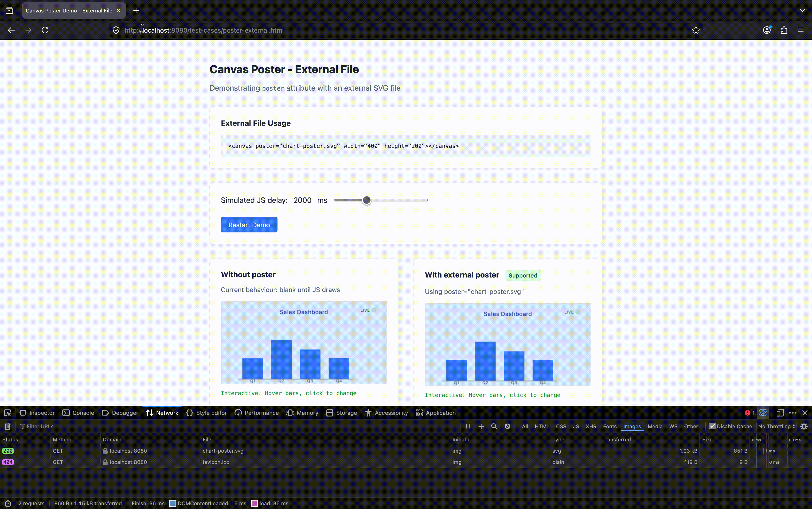812x509 pixels.
Task: Enable the XHR request filter
Action: tap(591, 426)
